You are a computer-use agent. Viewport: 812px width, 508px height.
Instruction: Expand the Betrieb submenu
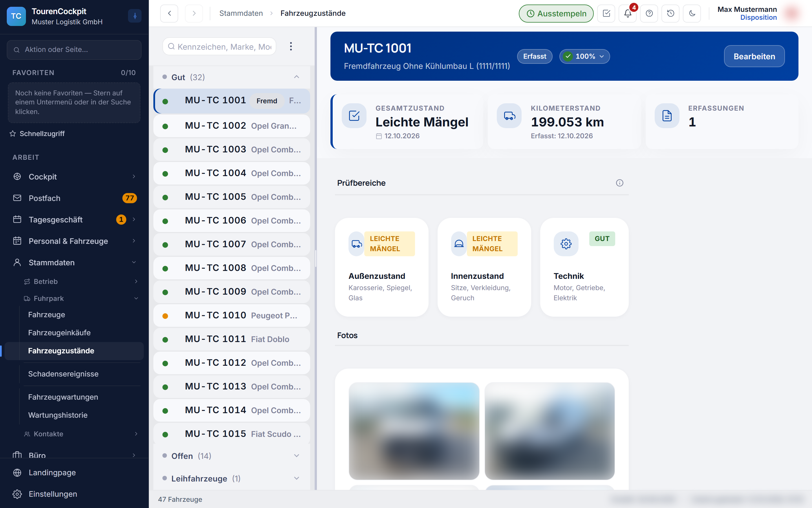click(x=81, y=282)
